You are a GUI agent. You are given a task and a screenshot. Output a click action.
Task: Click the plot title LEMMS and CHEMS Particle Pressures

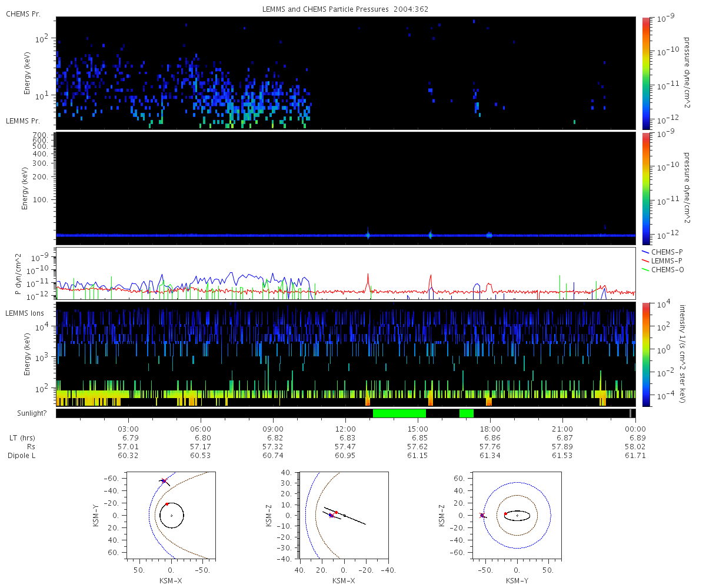[x=346, y=9]
